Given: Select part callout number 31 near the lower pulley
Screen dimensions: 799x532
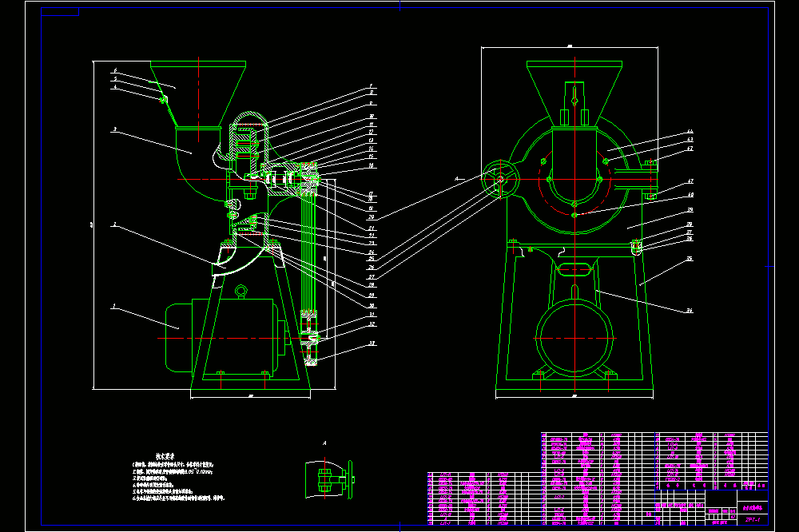Looking at the screenshot, I should [x=372, y=315].
